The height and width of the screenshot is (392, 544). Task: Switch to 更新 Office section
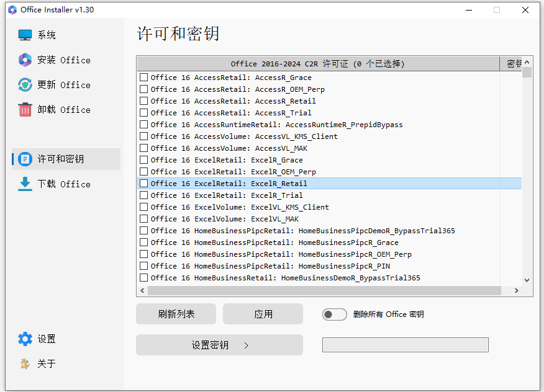[66, 85]
